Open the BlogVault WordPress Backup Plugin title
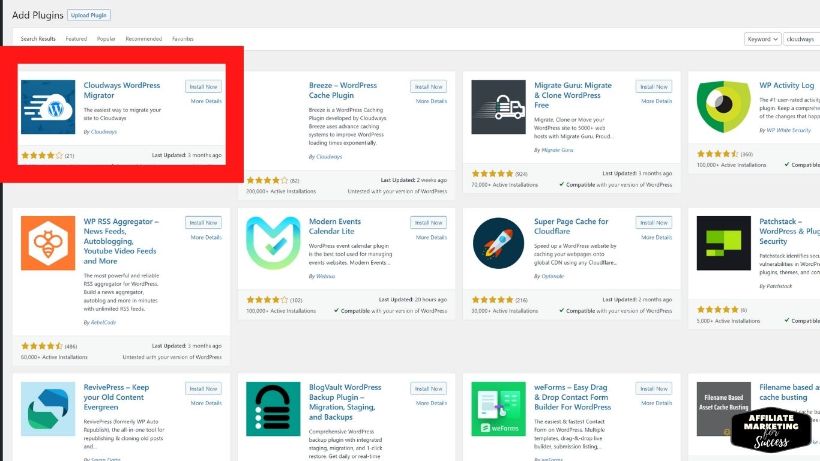 (345, 402)
